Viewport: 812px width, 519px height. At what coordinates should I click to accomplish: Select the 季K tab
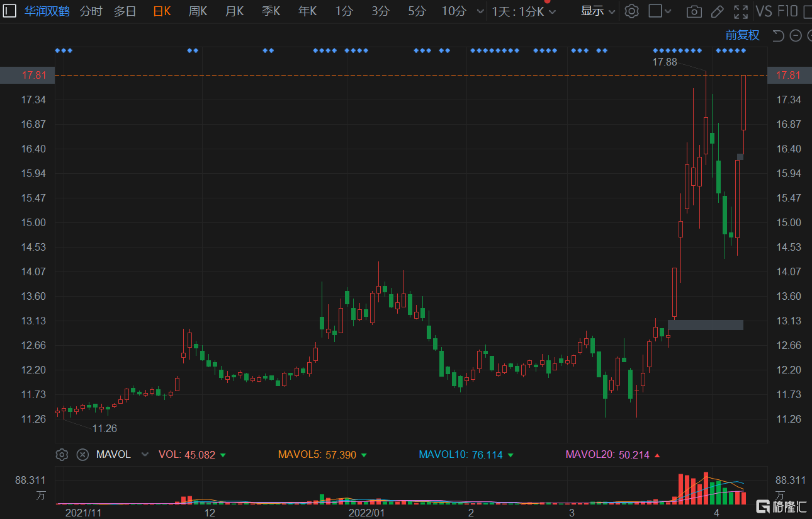click(x=271, y=11)
